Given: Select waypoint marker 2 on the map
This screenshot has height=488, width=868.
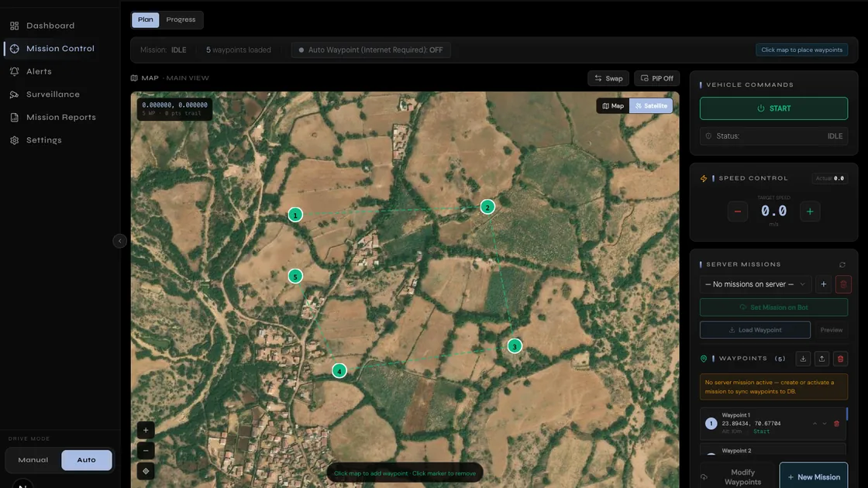Looking at the screenshot, I should pos(487,207).
